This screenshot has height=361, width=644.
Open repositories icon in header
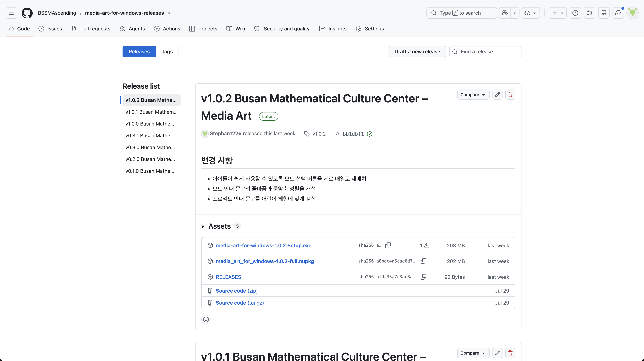[604, 13]
